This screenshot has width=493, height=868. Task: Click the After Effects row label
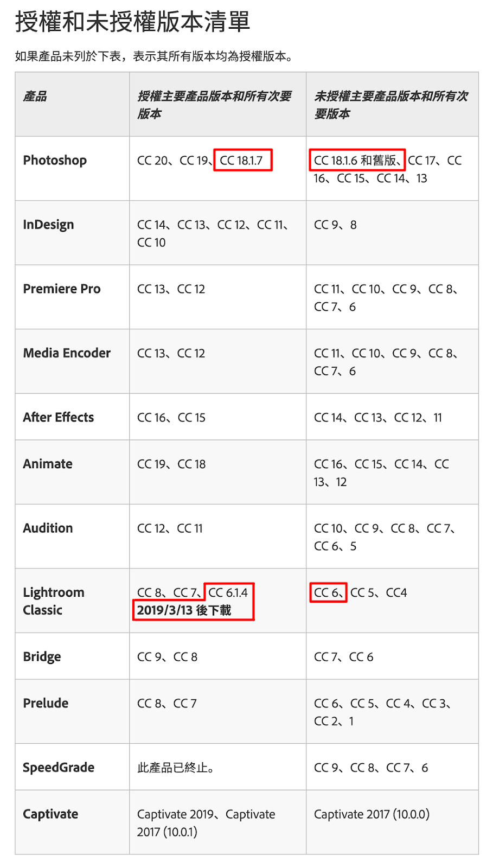tap(58, 417)
